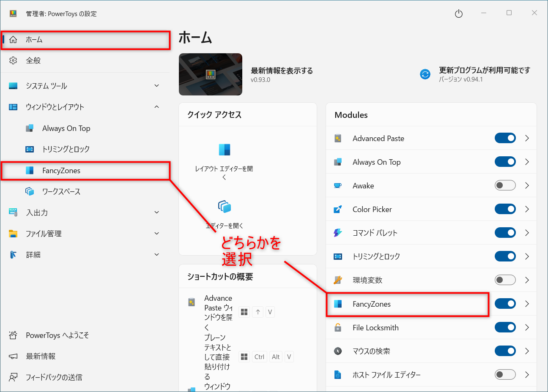548x392 pixels.
Task: Click the トリミングとロック icon in sidebar
Action: click(30, 149)
